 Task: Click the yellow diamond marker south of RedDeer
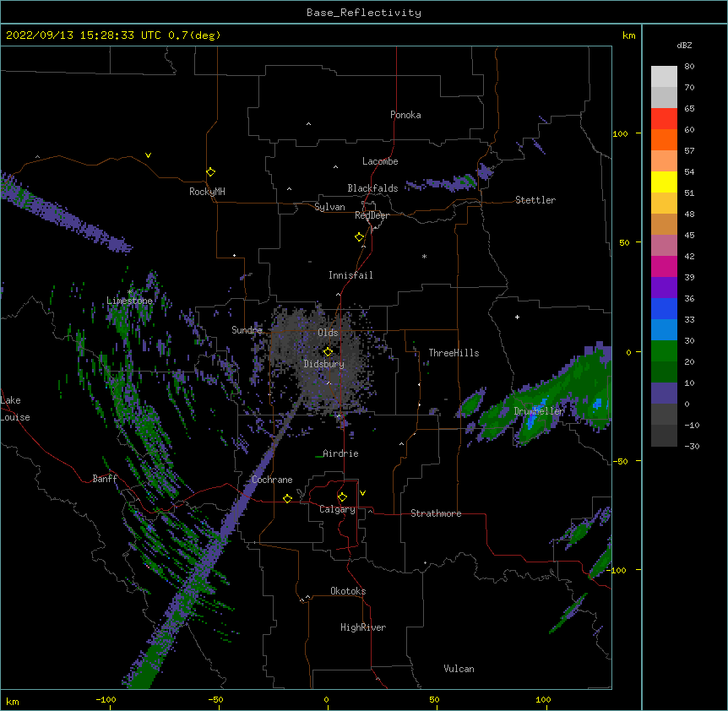(x=359, y=237)
